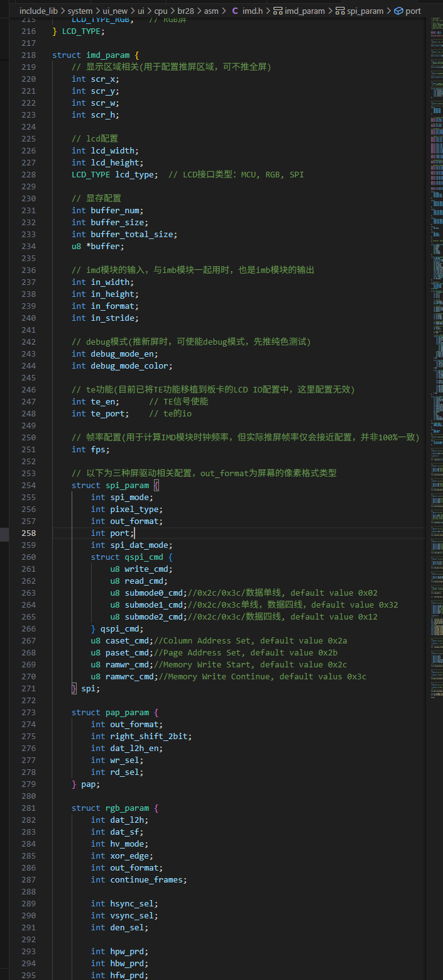443x980 pixels.
Task: Click the 'u8 submode1_cmd;' declaration
Action: click(x=149, y=604)
